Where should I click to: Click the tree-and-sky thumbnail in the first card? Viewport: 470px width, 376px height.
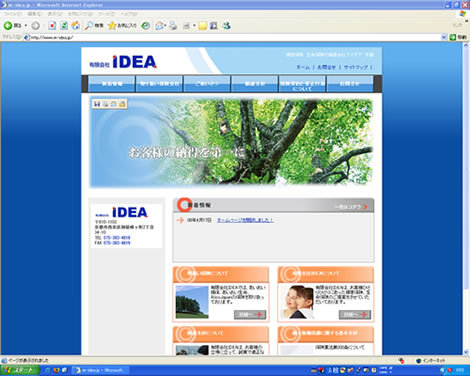pos(192,302)
